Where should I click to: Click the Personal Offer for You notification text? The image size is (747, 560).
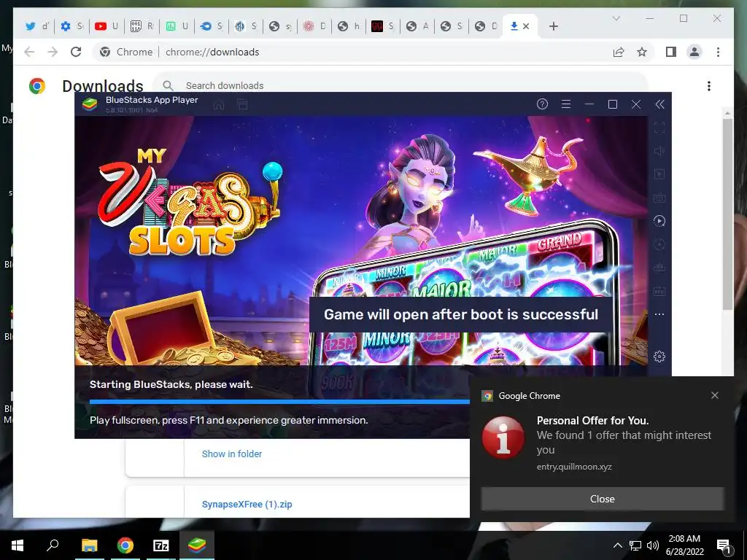click(x=592, y=421)
